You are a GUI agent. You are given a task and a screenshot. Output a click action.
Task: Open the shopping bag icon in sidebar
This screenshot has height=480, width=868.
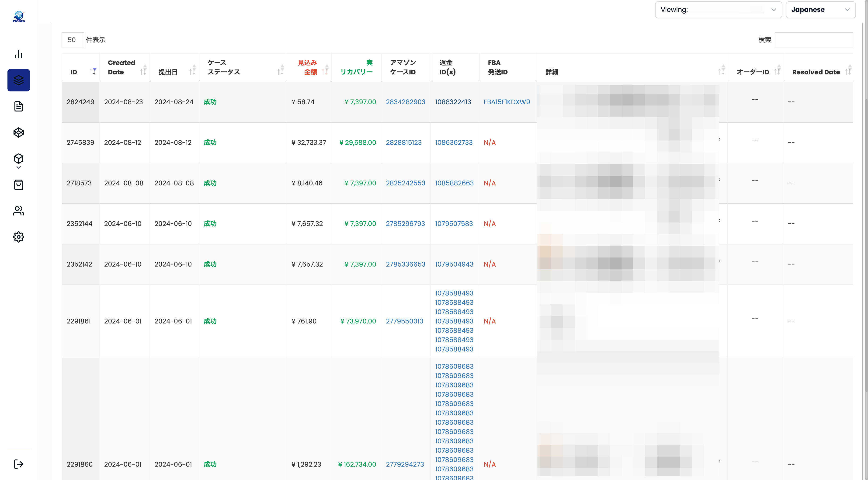18,185
